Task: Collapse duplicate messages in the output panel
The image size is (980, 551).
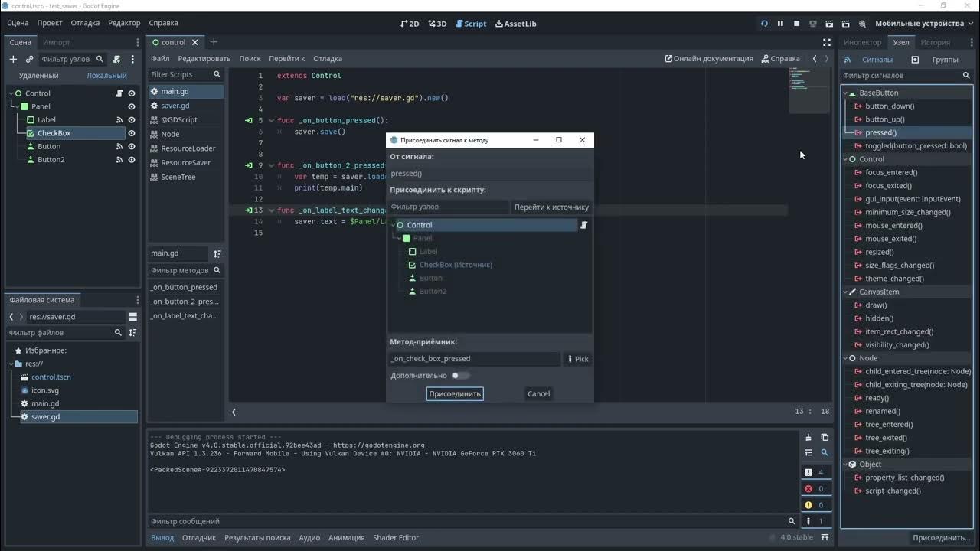Action: pyautogui.click(x=808, y=453)
